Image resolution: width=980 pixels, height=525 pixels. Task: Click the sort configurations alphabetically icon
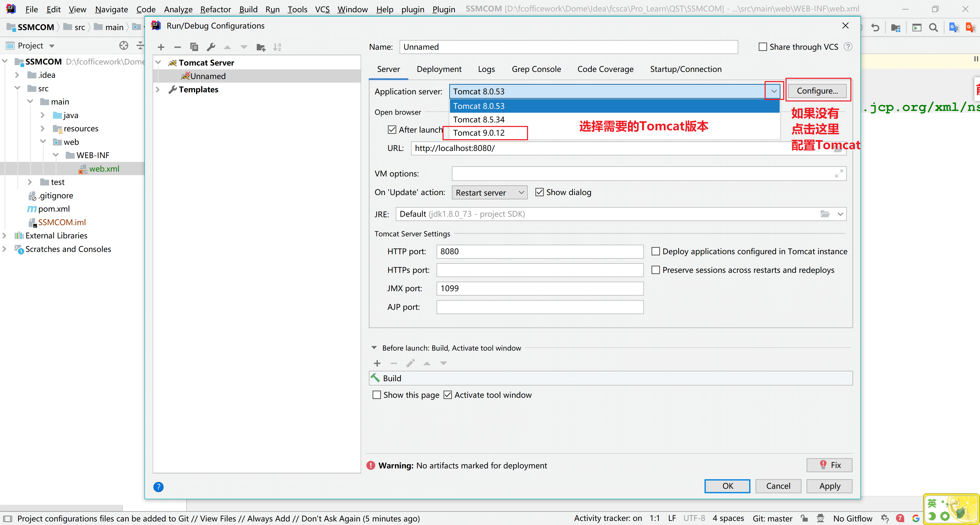(x=277, y=47)
